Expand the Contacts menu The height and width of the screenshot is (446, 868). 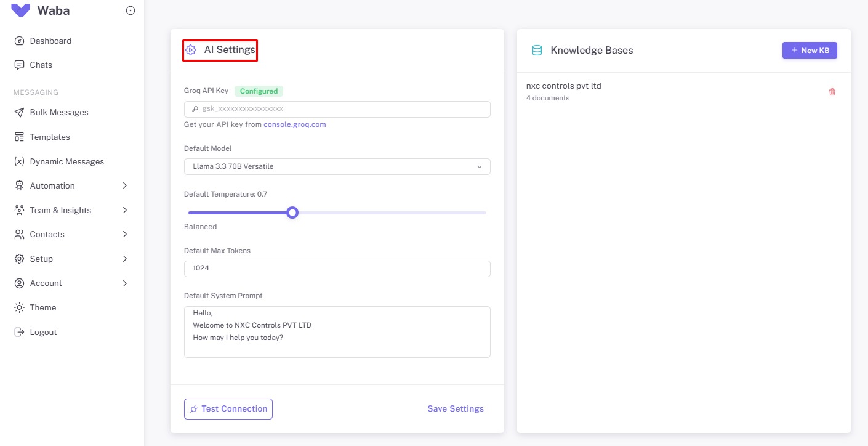tap(47, 234)
